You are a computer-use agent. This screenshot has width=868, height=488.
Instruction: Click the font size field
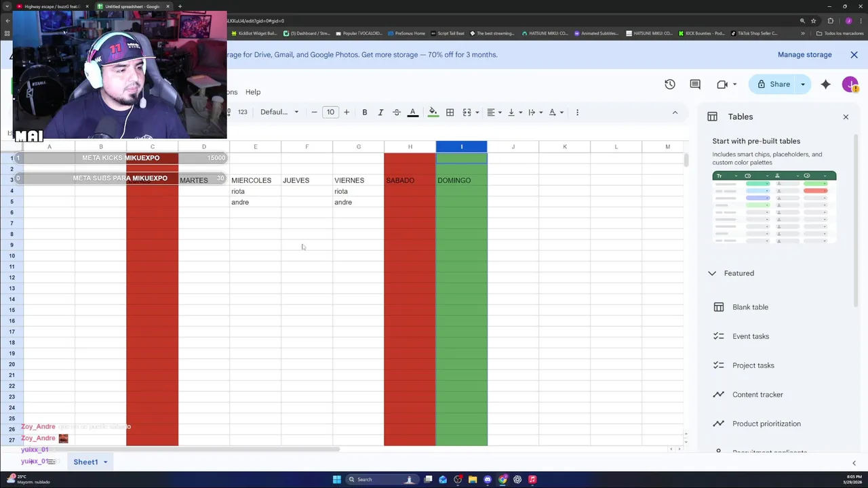[x=330, y=113]
